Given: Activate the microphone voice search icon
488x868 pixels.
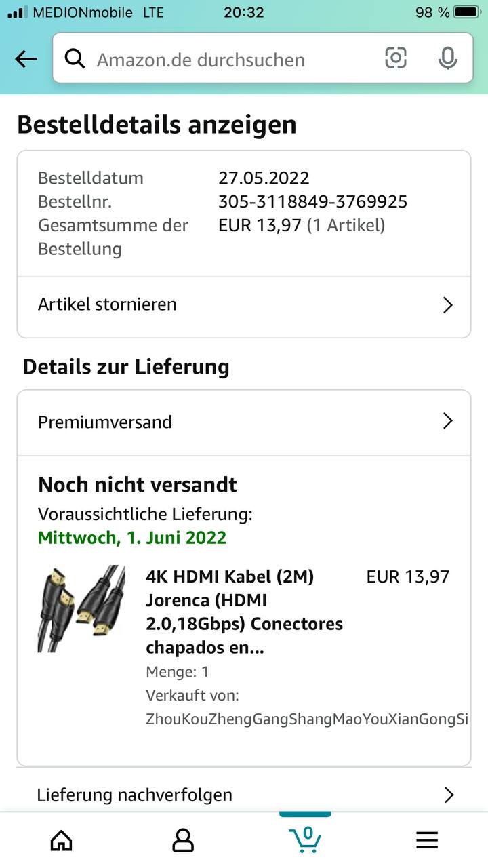Looking at the screenshot, I should point(447,58).
